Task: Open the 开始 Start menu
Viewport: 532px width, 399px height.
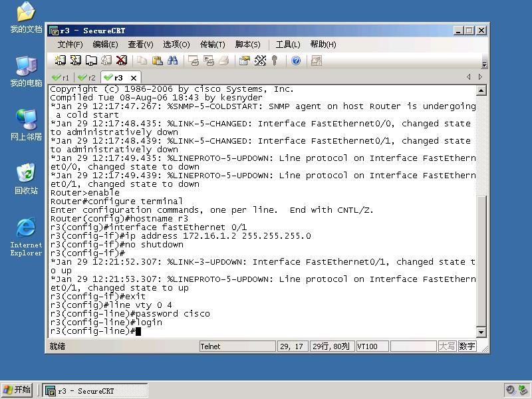Action: pos(17,390)
